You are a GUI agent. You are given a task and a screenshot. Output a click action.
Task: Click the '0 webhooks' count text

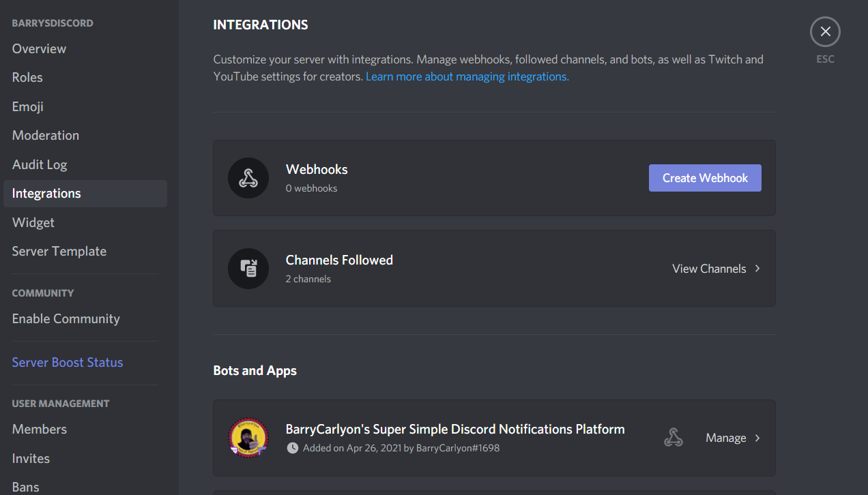point(311,188)
